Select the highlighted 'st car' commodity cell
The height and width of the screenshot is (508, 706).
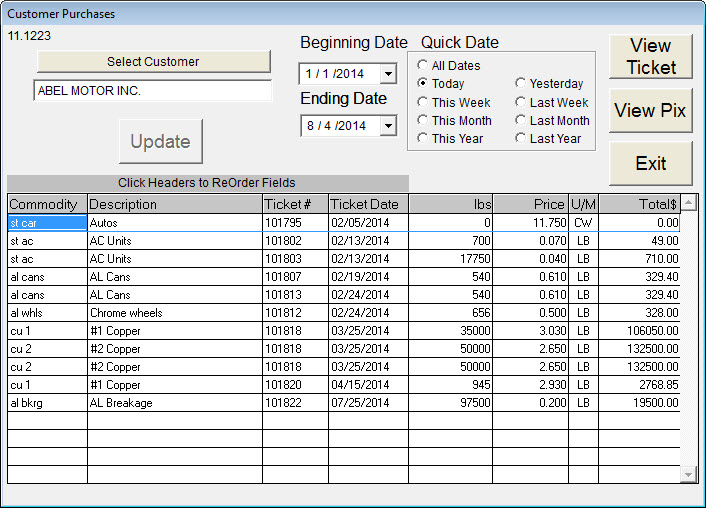tap(47, 223)
